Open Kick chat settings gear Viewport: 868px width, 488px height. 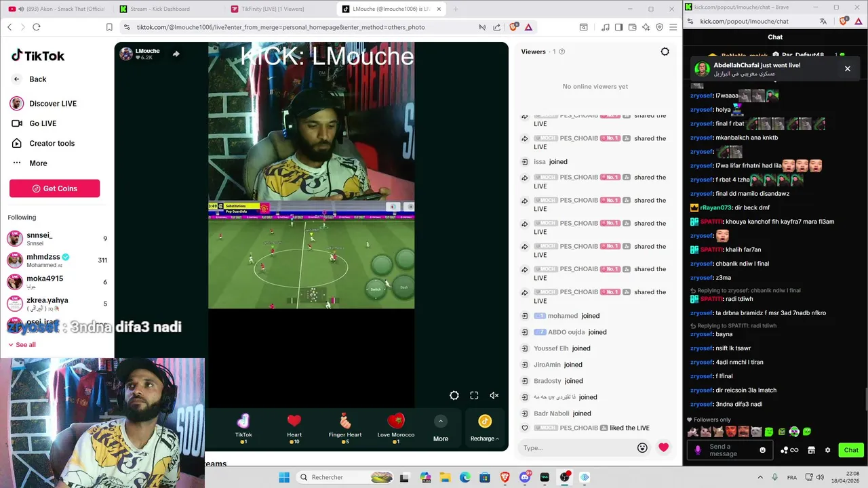tap(827, 450)
